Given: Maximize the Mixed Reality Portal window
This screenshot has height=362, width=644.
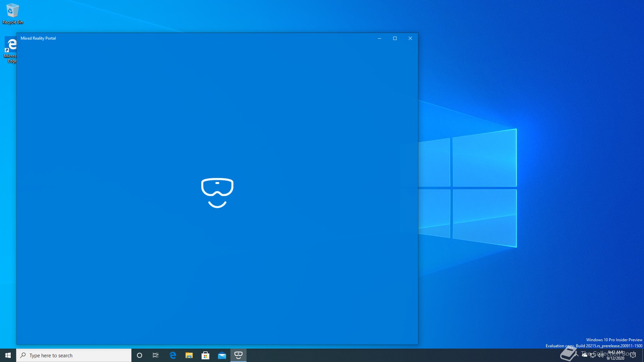Looking at the screenshot, I should (x=395, y=38).
